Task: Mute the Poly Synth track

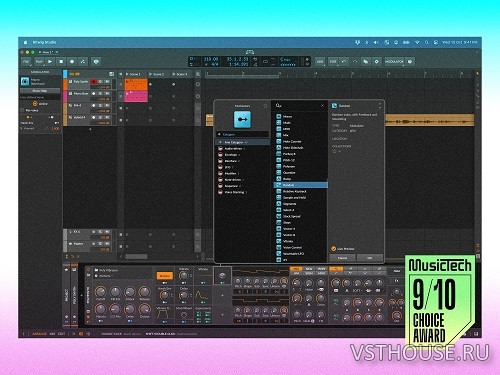Action: point(107,82)
